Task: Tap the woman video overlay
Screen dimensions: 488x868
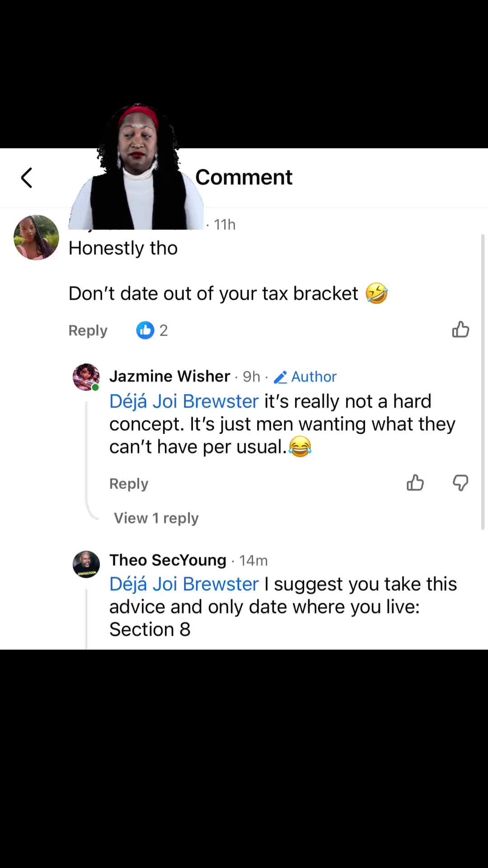Action: click(x=137, y=166)
